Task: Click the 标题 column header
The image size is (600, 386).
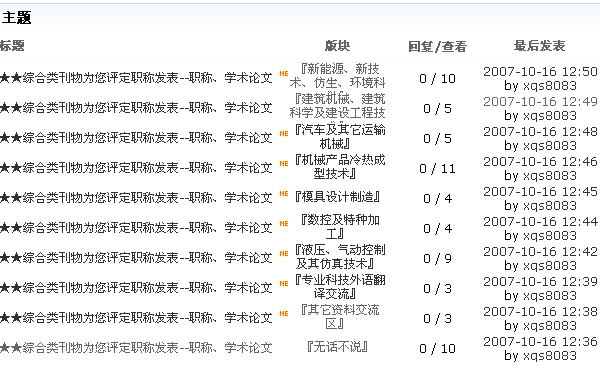Action: tap(12, 46)
